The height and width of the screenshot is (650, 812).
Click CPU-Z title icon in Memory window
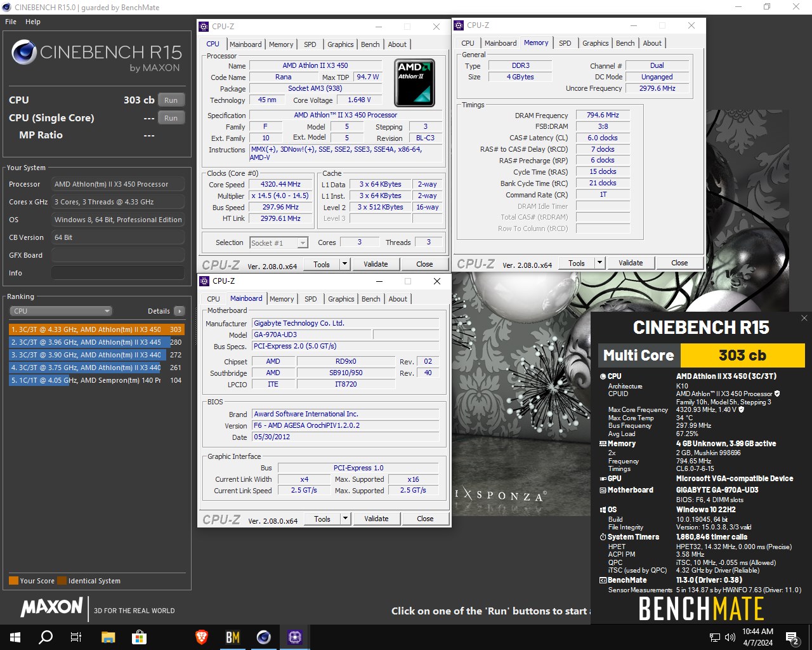point(459,25)
